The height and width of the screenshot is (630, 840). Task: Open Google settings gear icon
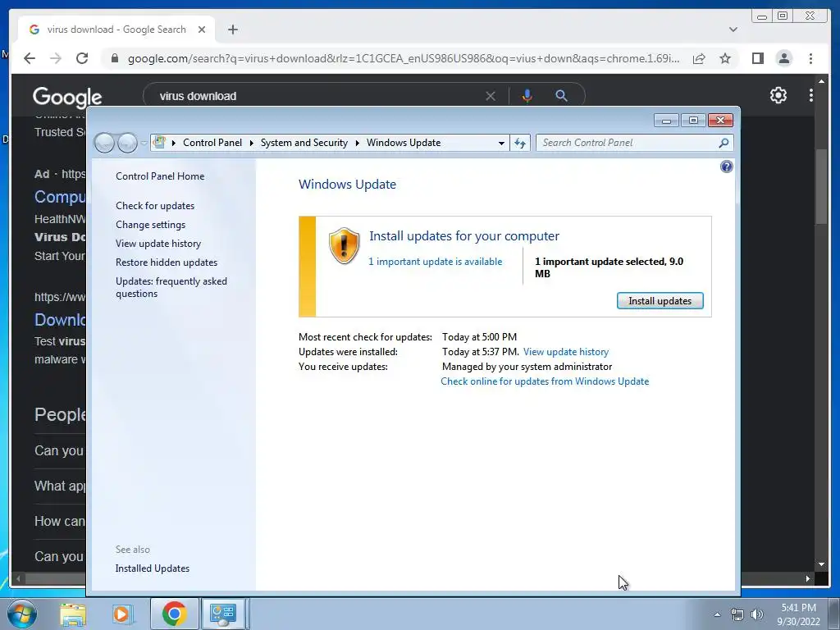778,95
